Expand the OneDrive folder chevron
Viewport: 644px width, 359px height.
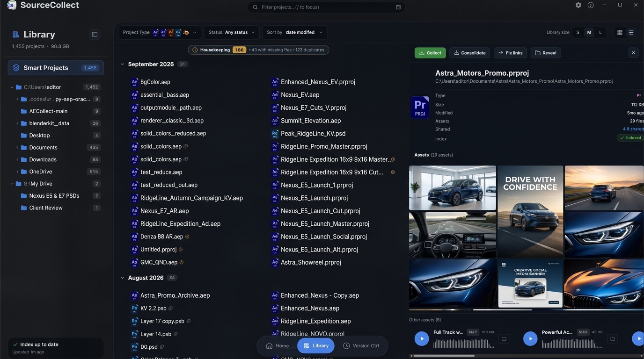(x=17, y=172)
